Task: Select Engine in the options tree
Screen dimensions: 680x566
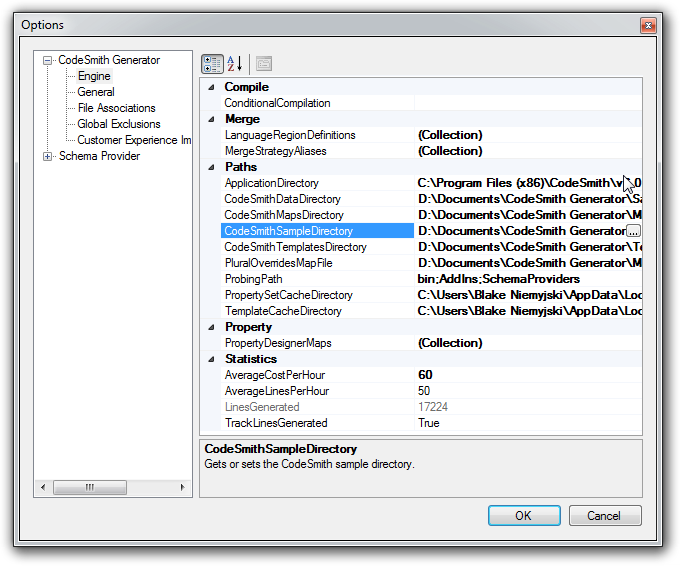Action: tap(94, 76)
